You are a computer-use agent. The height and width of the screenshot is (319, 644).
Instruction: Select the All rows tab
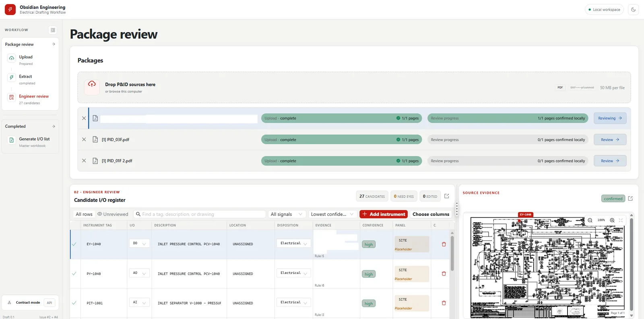(84, 214)
